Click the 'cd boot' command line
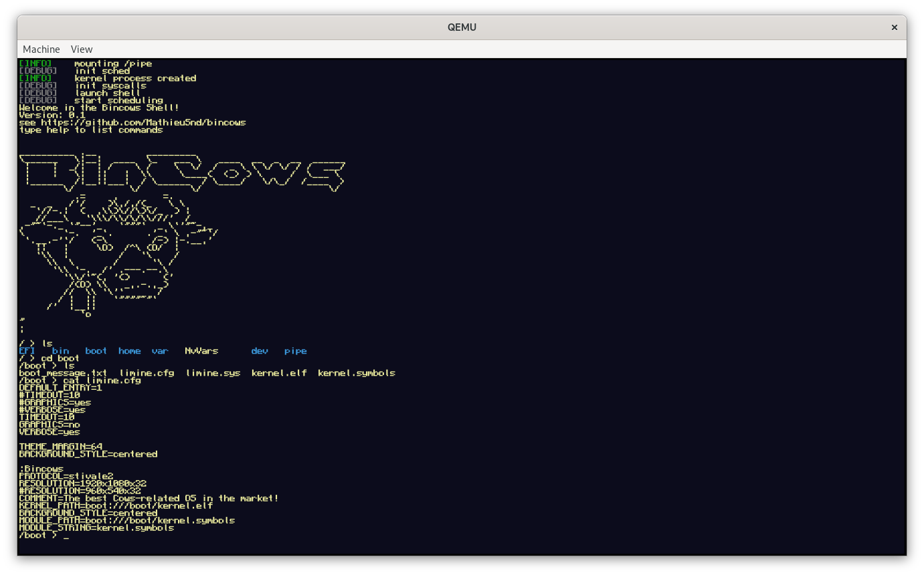Screen dimensions: 924x575 50,358
